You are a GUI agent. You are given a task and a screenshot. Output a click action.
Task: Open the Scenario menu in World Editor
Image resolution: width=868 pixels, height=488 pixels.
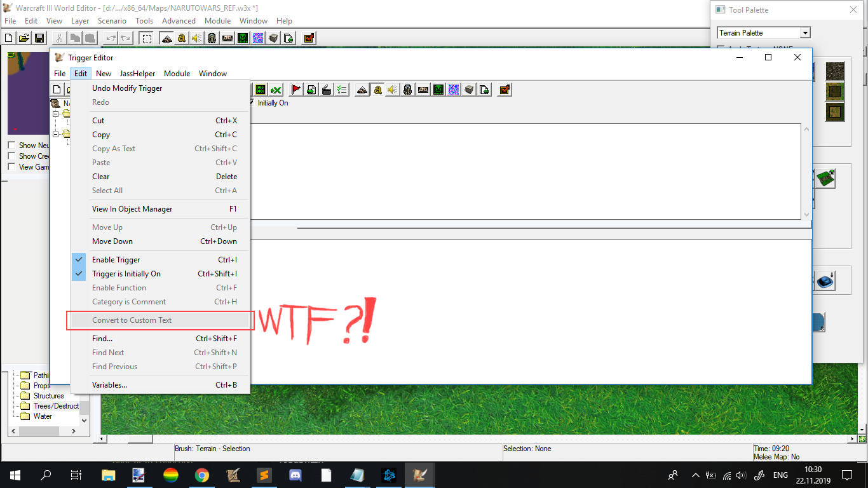[x=112, y=21]
